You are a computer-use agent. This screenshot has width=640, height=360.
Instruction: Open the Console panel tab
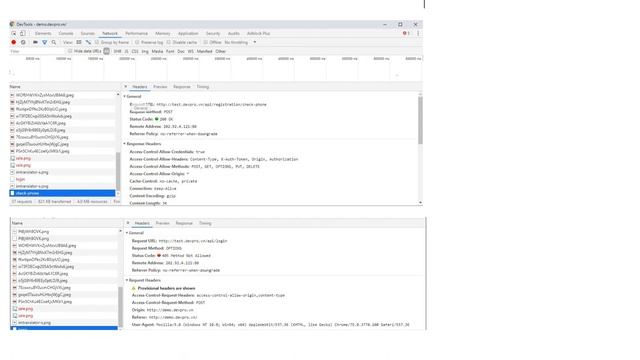[x=66, y=33]
